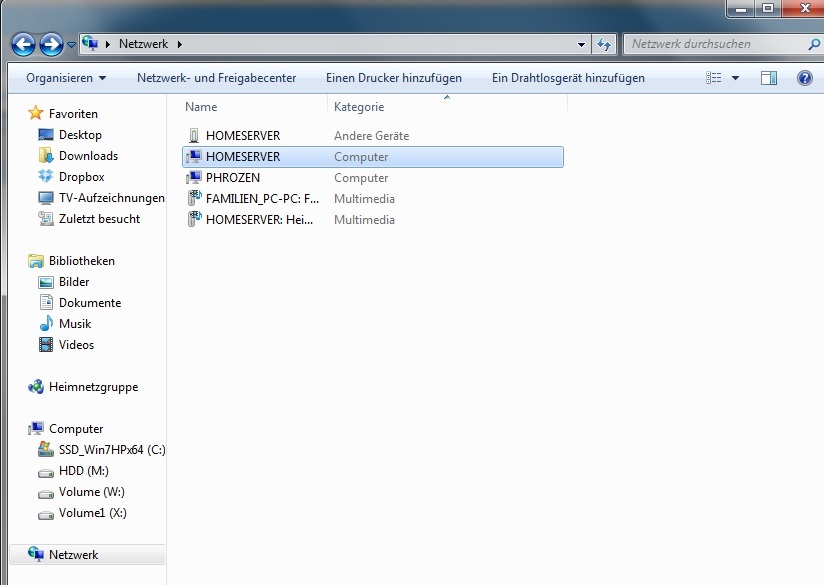Open the Volume (W:) drive
This screenshot has height=585, width=824.
coord(91,492)
